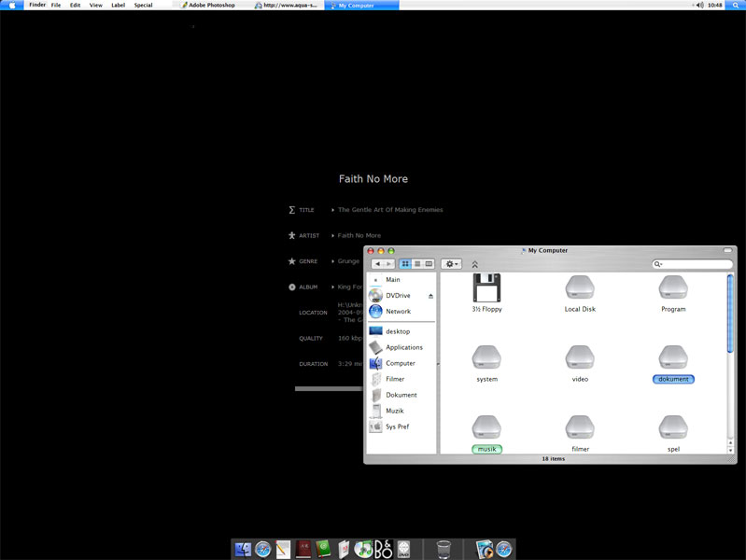Click the double up-chevron toolbar button
Image resolution: width=746 pixels, height=560 pixels.
point(474,264)
